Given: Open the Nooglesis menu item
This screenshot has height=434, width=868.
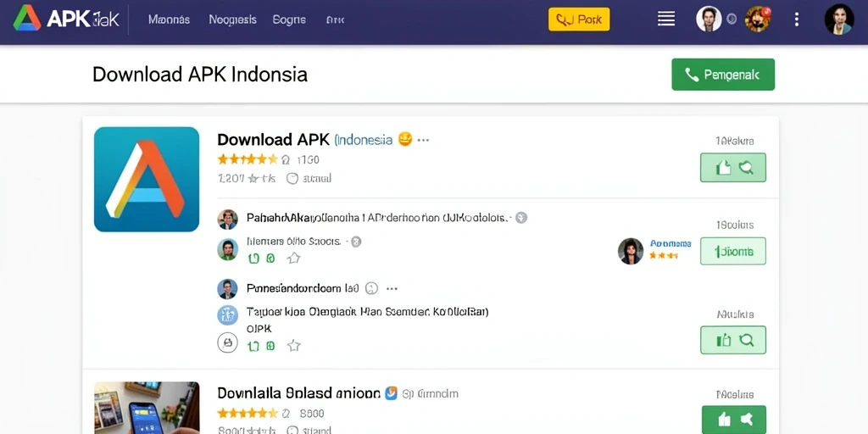Looking at the screenshot, I should (x=232, y=19).
